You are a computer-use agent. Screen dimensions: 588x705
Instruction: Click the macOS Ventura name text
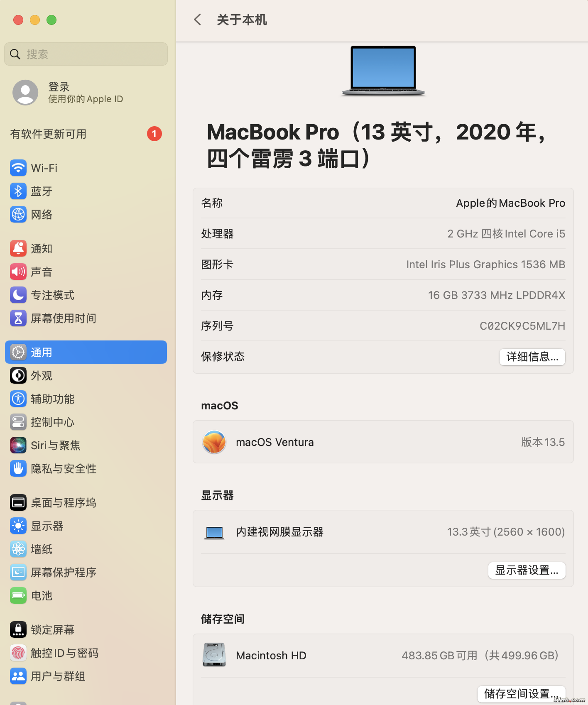275,442
